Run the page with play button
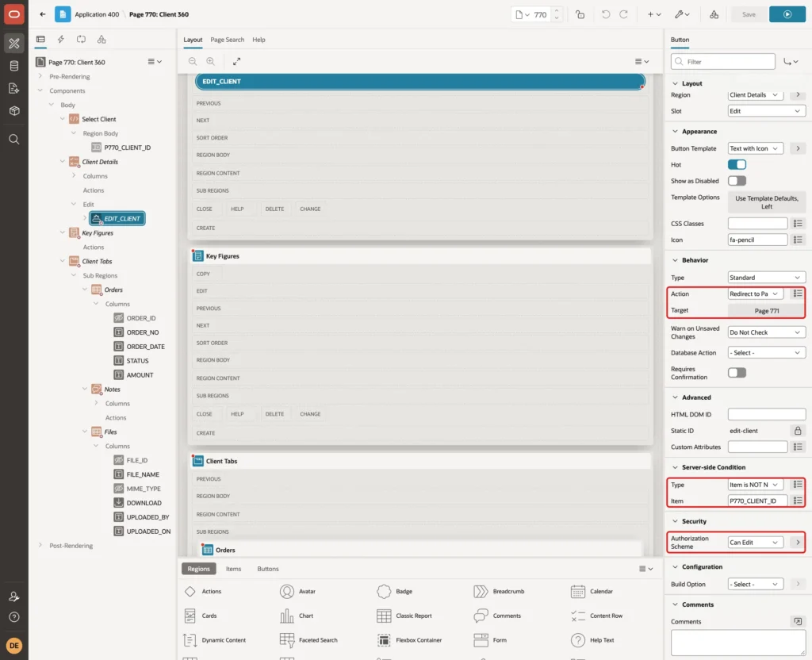The image size is (812, 660). pos(787,14)
